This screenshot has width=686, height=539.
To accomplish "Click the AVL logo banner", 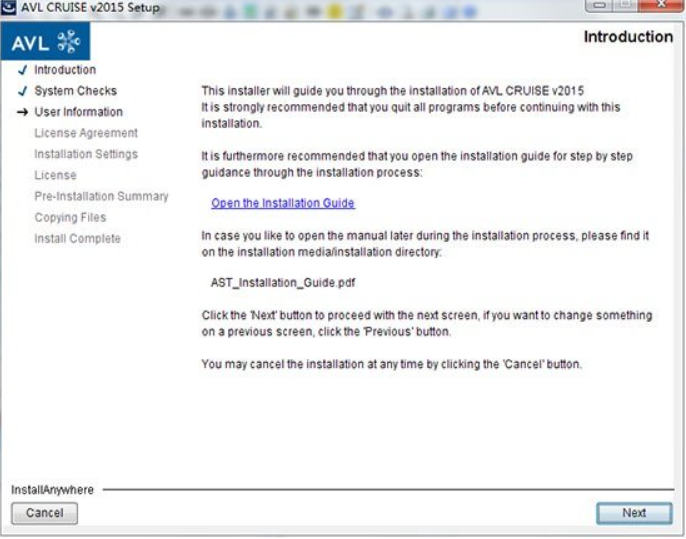I will [x=45, y=42].
